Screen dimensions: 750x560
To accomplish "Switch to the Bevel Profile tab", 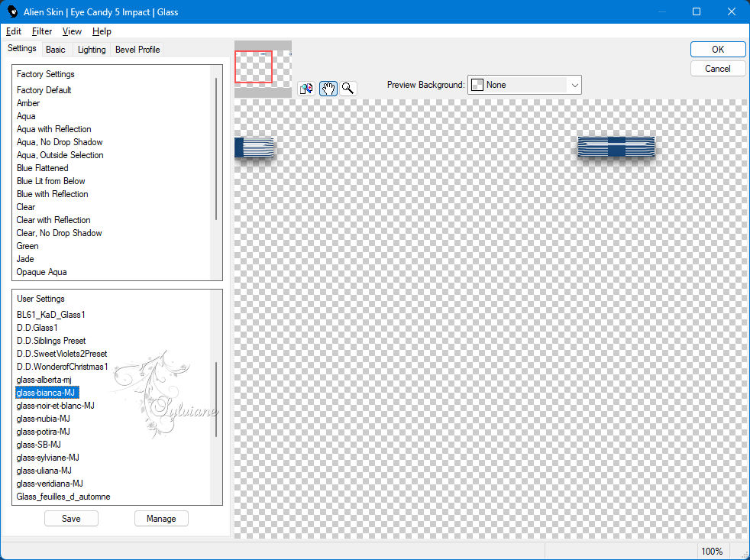I will 137,50.
